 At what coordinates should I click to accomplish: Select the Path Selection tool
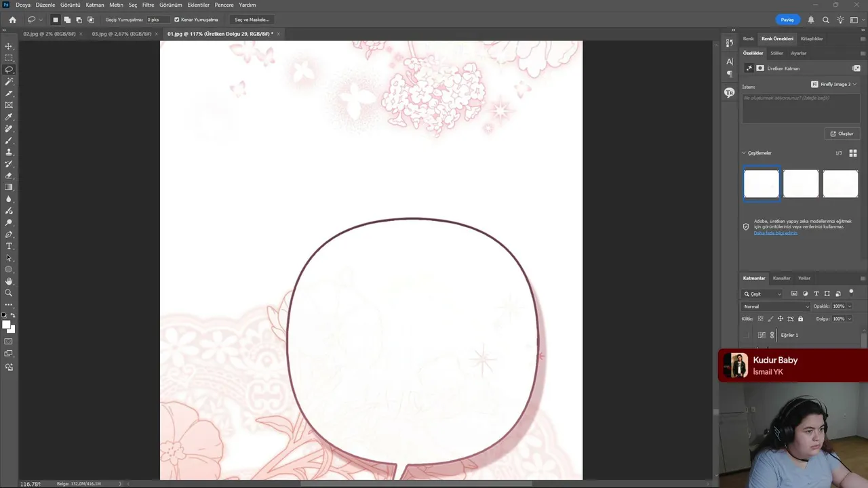(9, 258)
